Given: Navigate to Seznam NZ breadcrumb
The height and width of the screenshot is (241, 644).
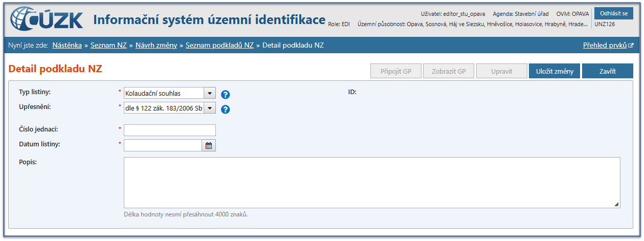Looking at the screenshot, I should (108, 45).
